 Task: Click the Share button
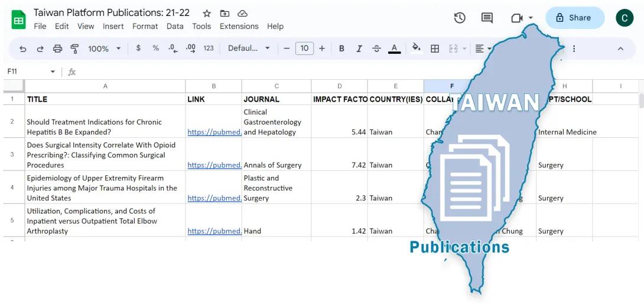point(575,18)
